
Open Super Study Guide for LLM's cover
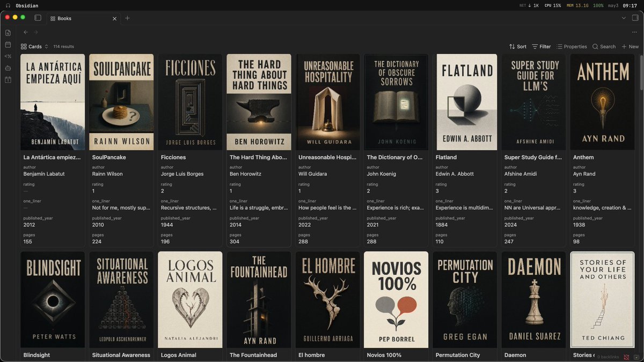pyautogui.click(x=533, y=102)
